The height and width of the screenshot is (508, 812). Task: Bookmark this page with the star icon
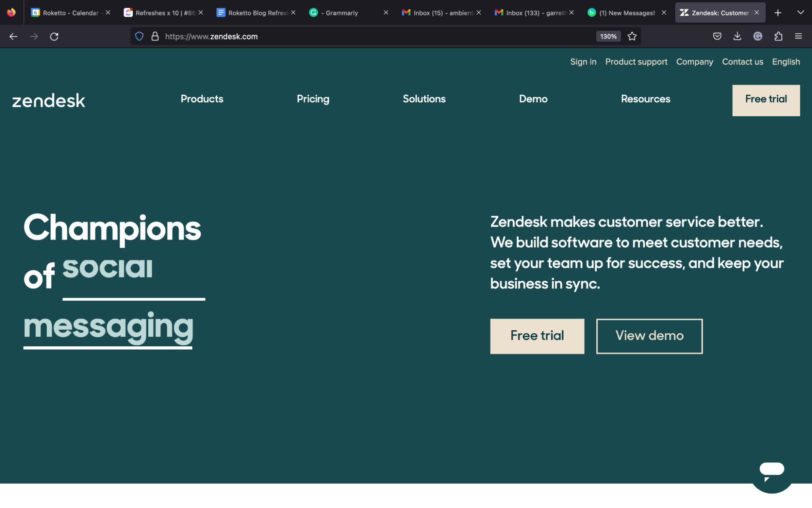point(632,36)
